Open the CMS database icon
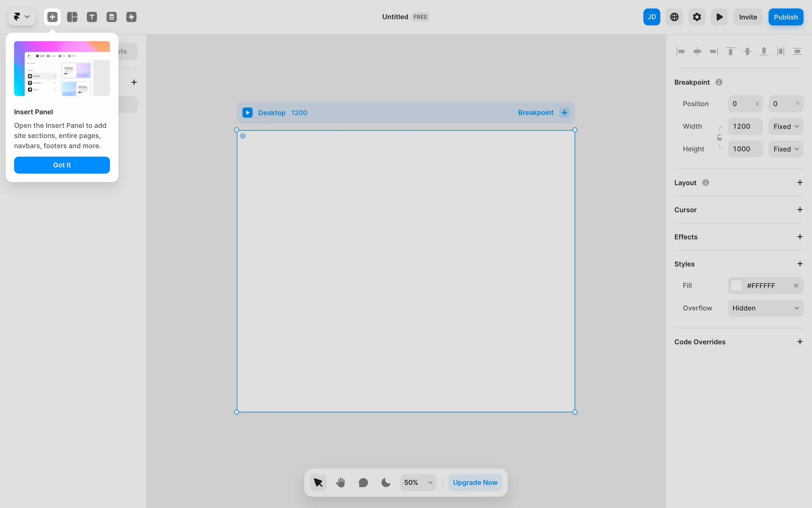812x508 pixels. 112,17
